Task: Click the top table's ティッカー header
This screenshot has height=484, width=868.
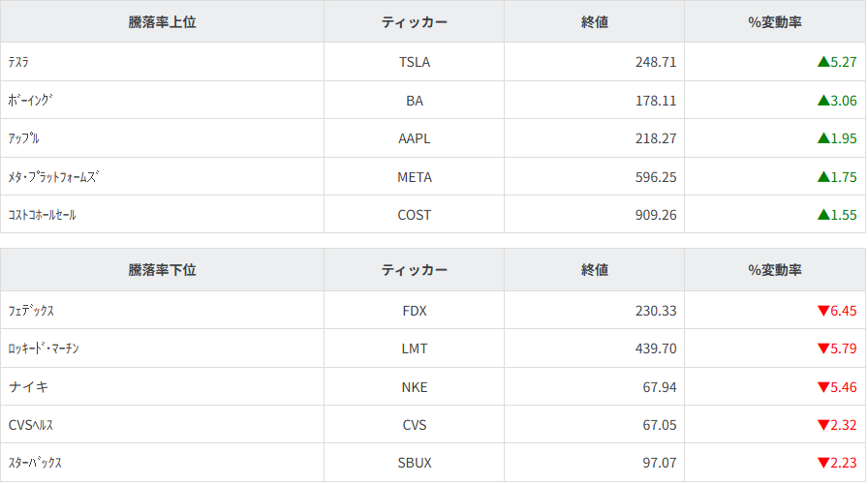Action: point(415,22)
